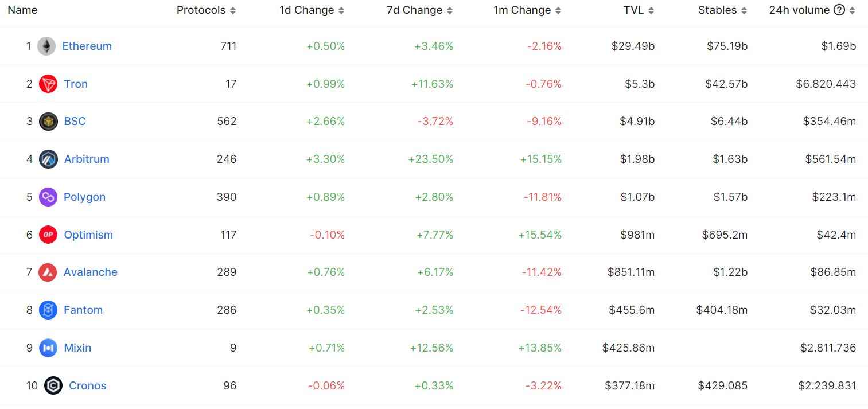Click the Polygon purple logo icon
The image size is (868, 409).
pyautogui.click(x=48, y=197)
